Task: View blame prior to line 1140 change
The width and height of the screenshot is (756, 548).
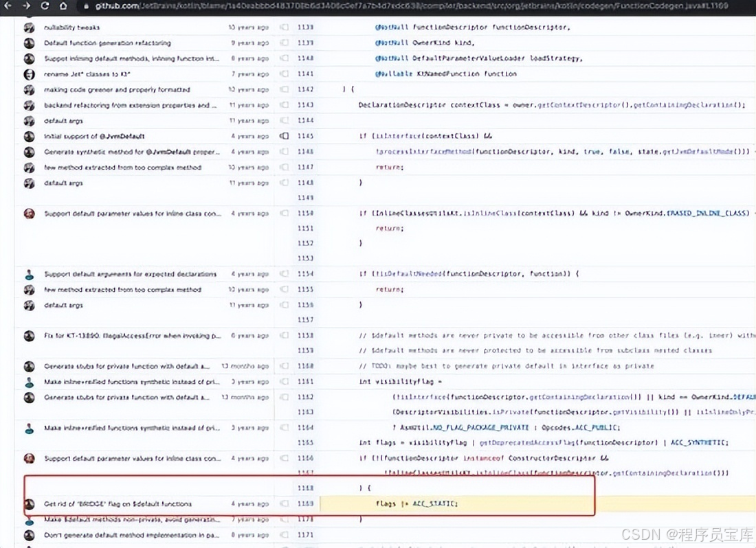Action: point(285,58)
